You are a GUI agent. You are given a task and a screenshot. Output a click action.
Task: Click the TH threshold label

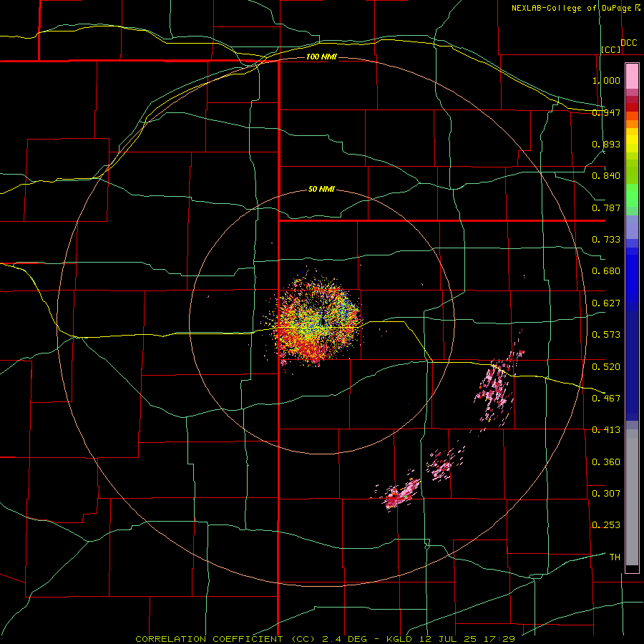coord(615,557)
